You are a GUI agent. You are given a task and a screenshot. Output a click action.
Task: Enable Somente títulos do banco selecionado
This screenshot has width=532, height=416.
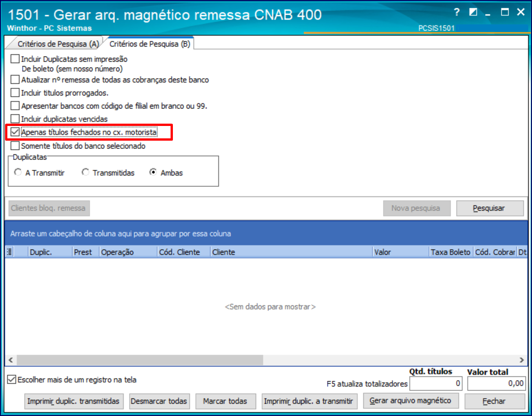(x=15, y=146)
